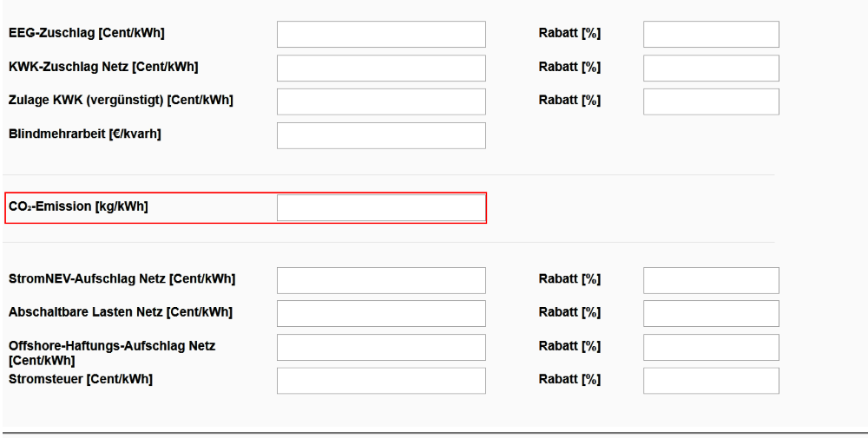Focus the CO₂-Emission kg/kWh field
The image size is (868, 438).
(x=381, y=207)
